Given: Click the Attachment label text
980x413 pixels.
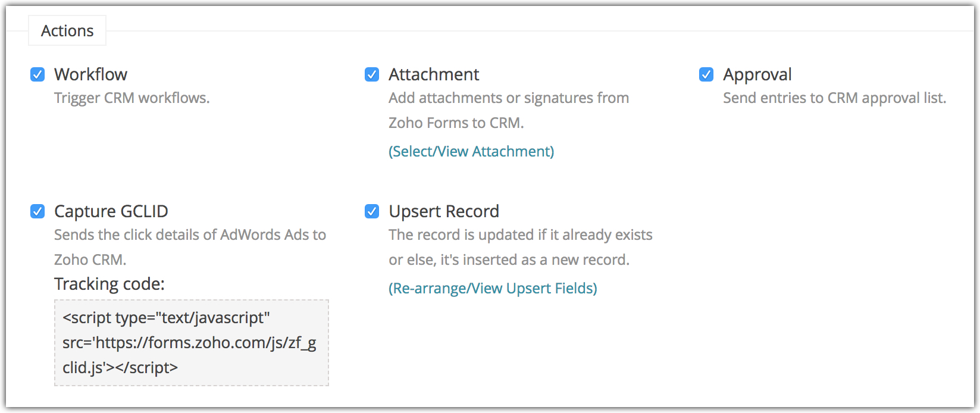Looking at the screenshot, I should [434, 74].
